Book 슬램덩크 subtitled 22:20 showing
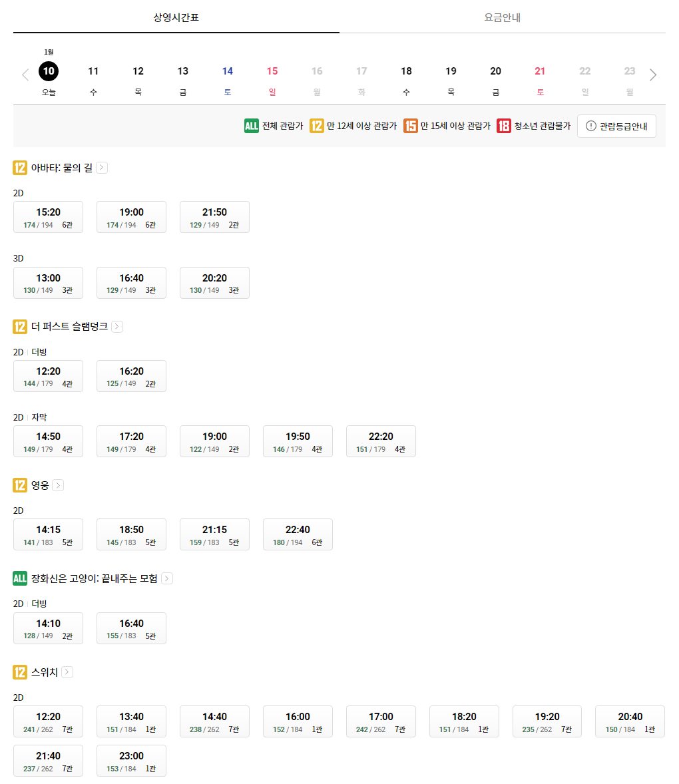 pos(381,441)
